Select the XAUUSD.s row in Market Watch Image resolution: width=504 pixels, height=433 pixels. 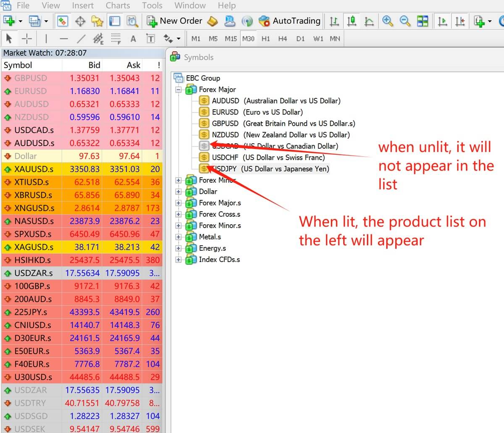pos(82,169)
